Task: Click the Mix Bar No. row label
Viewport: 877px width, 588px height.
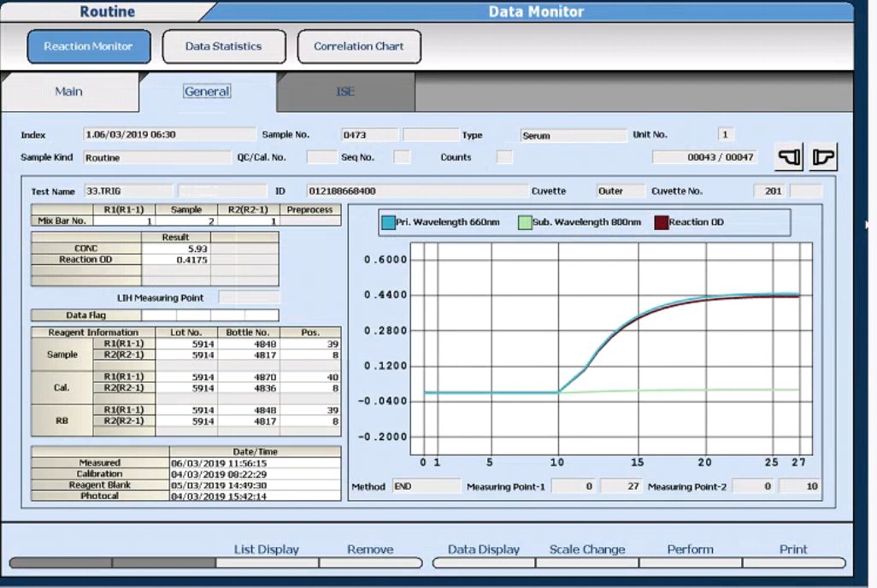Action: [x=62, y=221]
